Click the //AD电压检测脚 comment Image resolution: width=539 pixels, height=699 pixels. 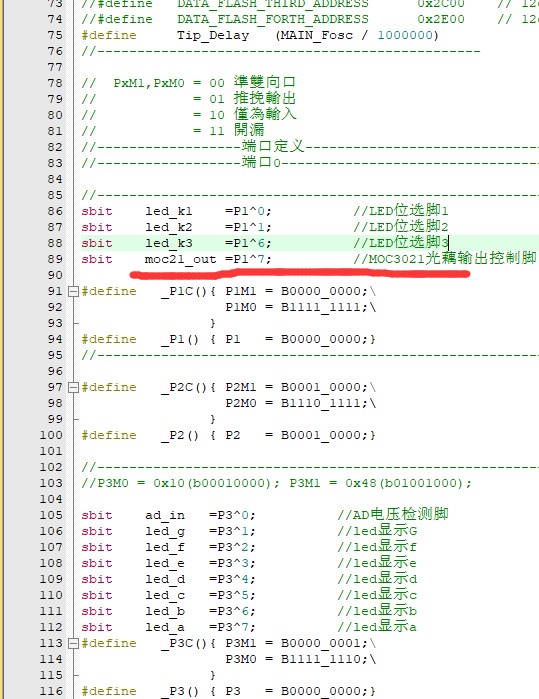[x=393, y=515]
